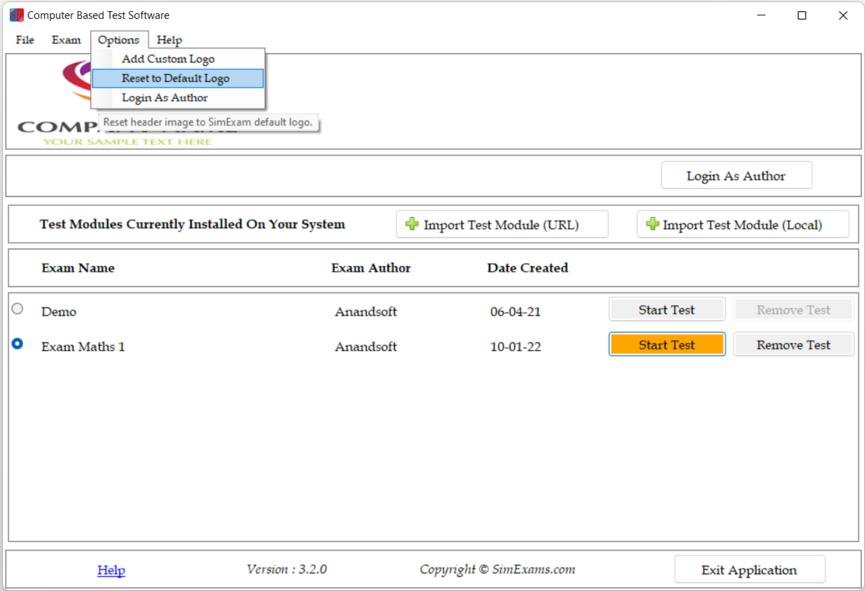Screen dimensions: 865x591
Task: Click green plus icon on Import URL button
Action: (412, 224)
